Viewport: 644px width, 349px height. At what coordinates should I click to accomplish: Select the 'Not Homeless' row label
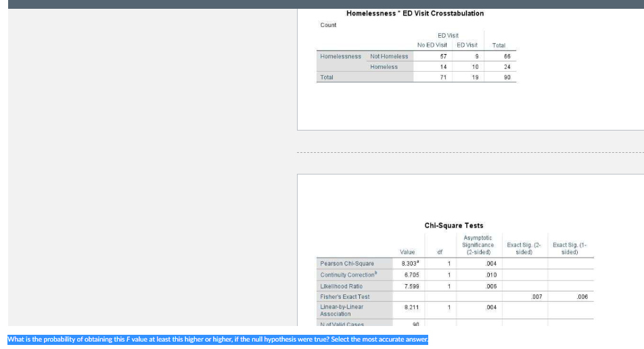[389, 56]
